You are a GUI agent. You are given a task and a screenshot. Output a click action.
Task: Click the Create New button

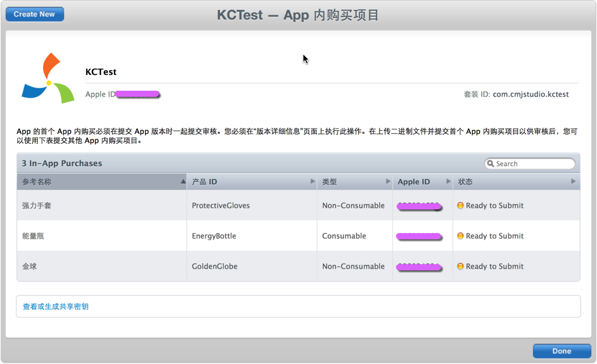(34, 13)
